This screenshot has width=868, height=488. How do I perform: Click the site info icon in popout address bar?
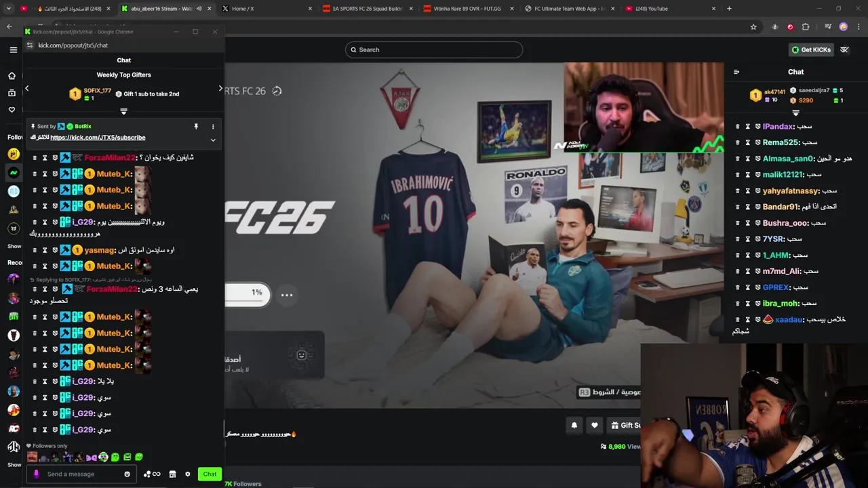[30, 45]
